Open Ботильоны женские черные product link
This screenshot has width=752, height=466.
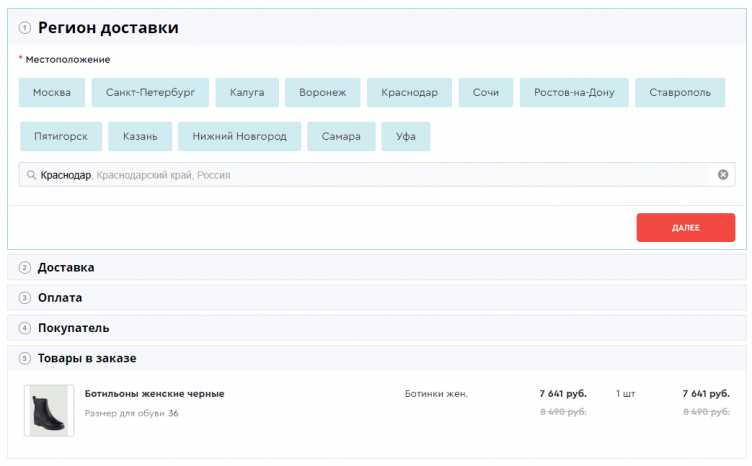coord(154,393)
